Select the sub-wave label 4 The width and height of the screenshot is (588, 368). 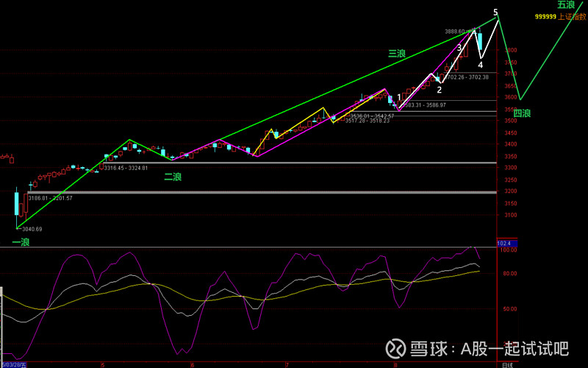coord(481,65)
